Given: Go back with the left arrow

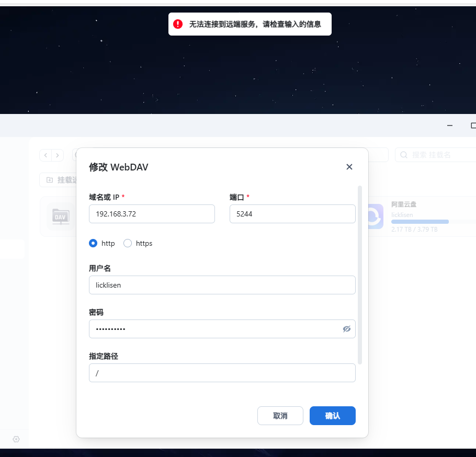Looking at the screenshot, I should point(46,155).
